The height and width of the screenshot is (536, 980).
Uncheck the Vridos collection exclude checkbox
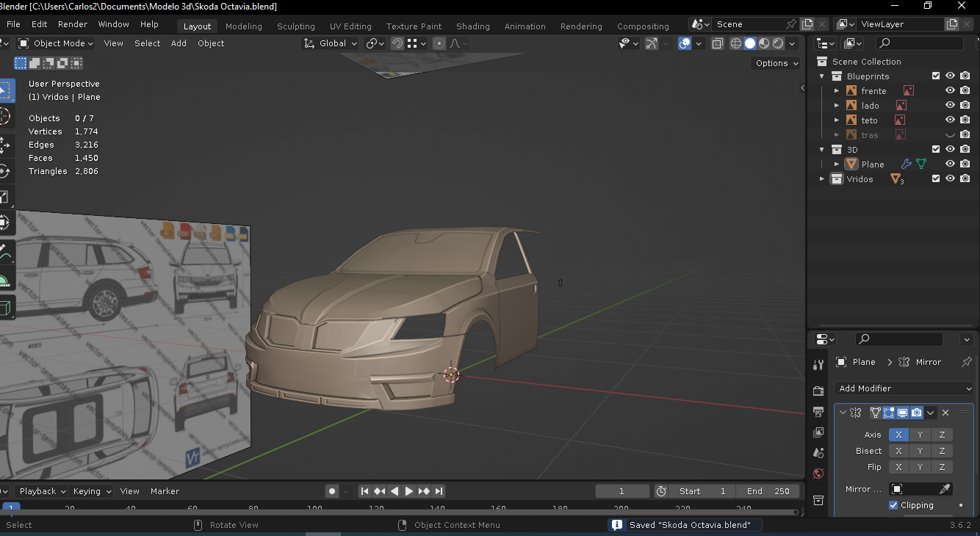click(936, 179)
